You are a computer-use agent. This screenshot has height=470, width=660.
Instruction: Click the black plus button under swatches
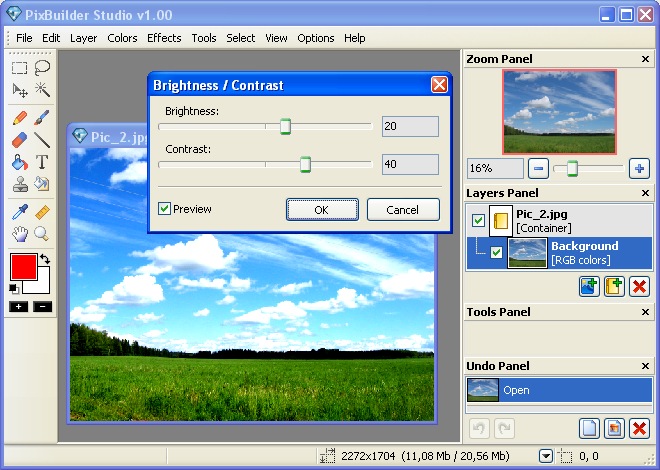click(19, 307)
